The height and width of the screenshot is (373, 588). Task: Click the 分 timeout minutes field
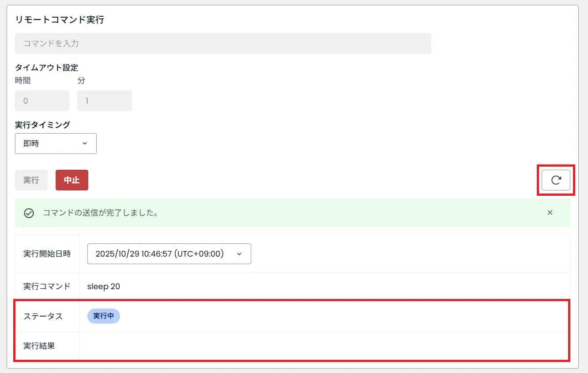pyautogui.click(x=104, y=101)
